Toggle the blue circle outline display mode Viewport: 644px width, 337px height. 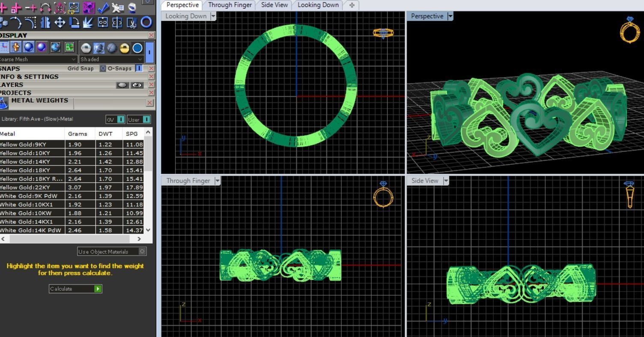pos(137,48)
